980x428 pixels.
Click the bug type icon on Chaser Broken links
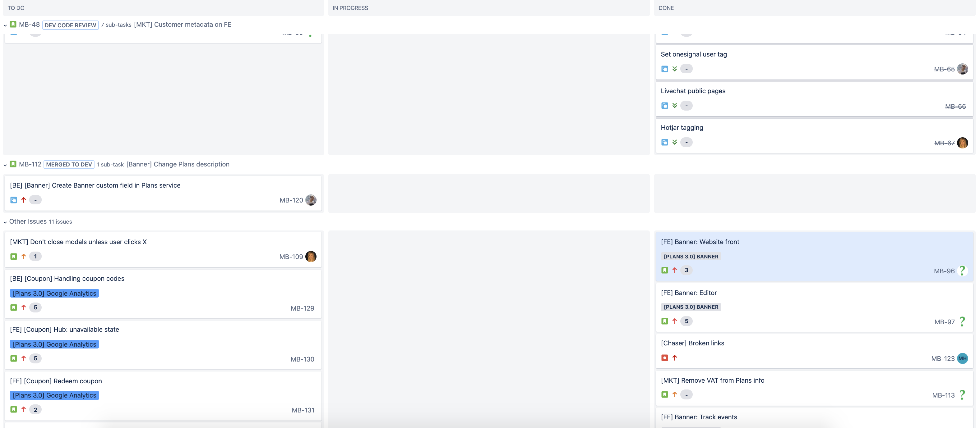[x=665, y=358]
